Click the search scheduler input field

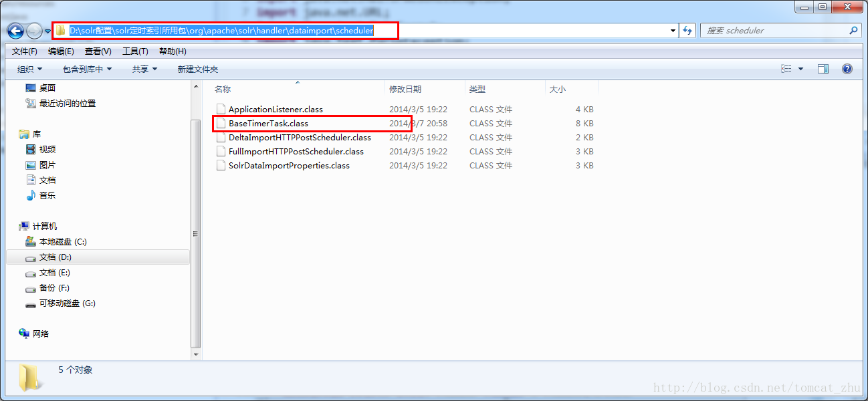pos(772,31)
